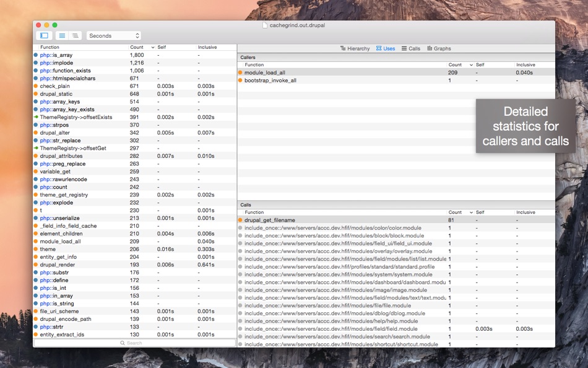This screenshot has height=368, width=588.
Task: Click blue dot icon of php::implode
Action: point(36,63)
